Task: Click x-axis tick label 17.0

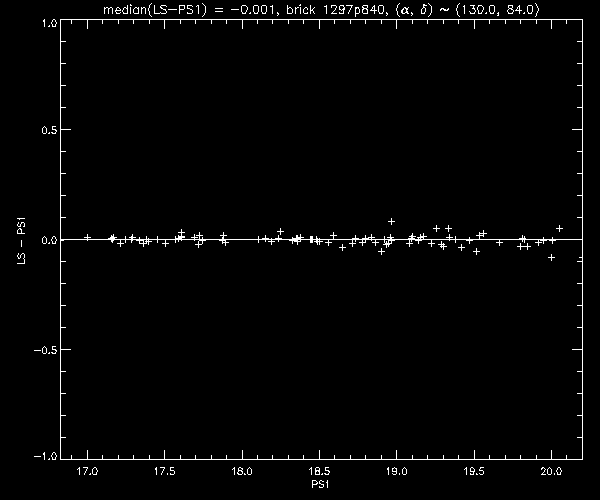Action: pyautogui.click(x=87, y=471)
